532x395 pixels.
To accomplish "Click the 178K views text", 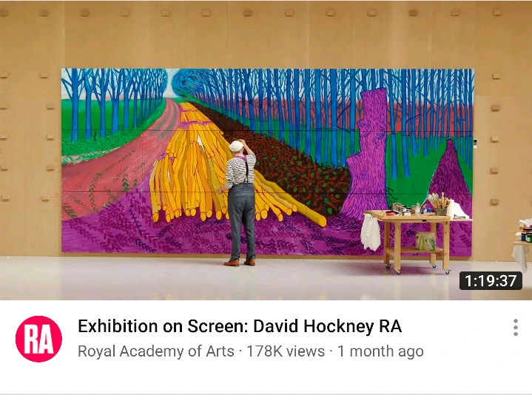I will 286,351.
